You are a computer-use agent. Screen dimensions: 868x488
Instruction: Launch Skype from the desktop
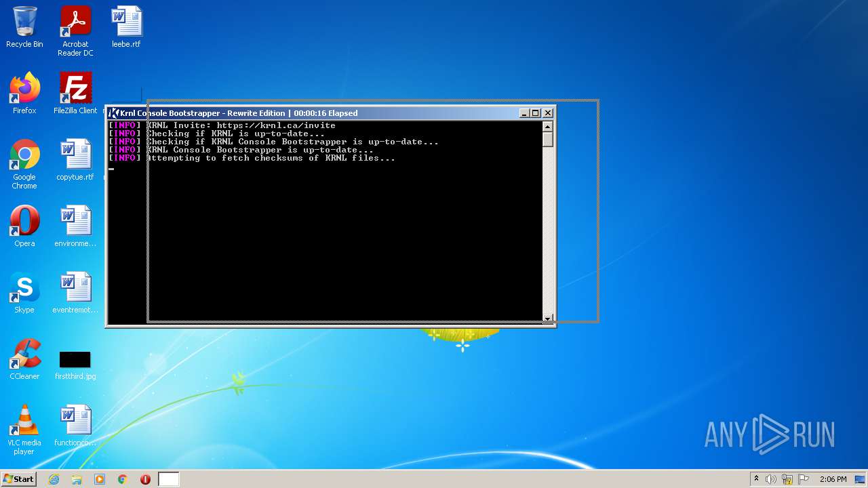24,293
